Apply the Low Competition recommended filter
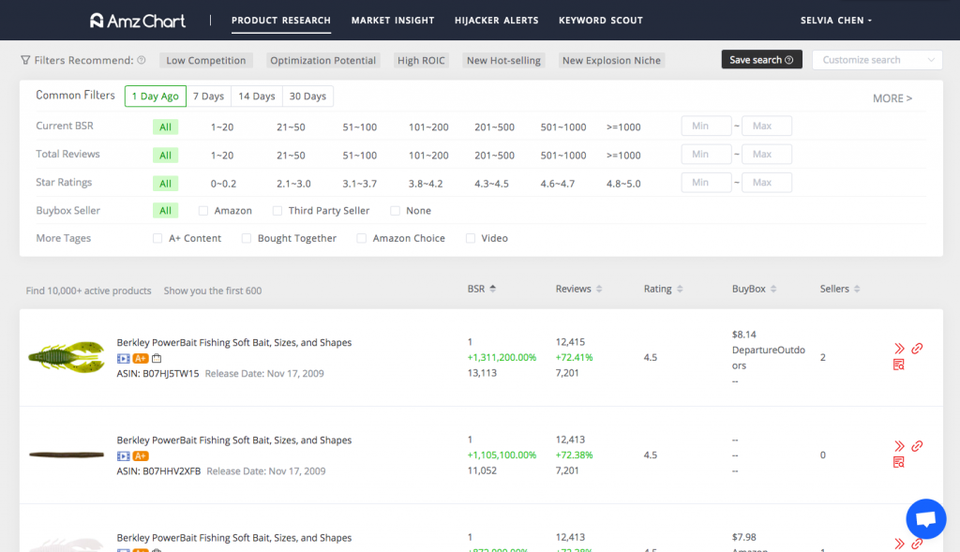Screen dimensions: 960x552 [206, 60]
